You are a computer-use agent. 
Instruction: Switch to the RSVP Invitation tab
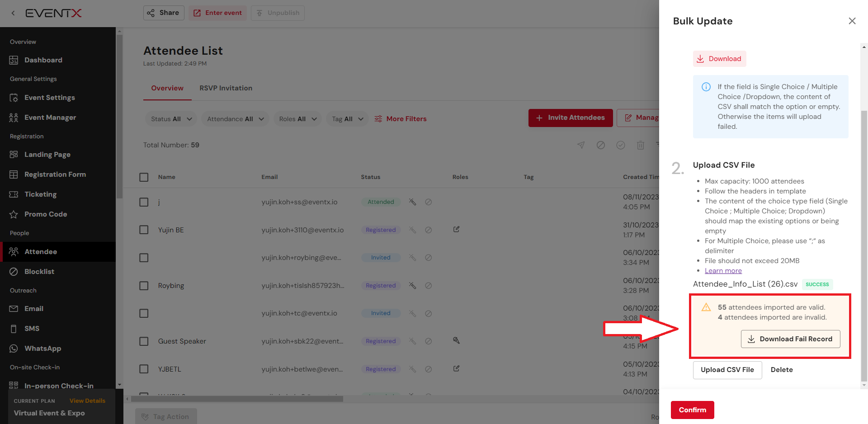coord(226,88)
